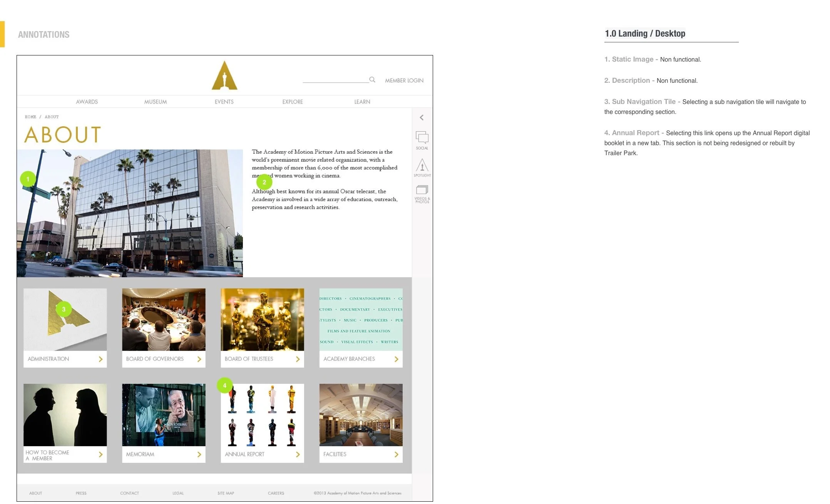Viewport: 830px width, 504px height.
Task: Open the Videos & Photos sidebar icon
Action: click(x=422, y=194)
